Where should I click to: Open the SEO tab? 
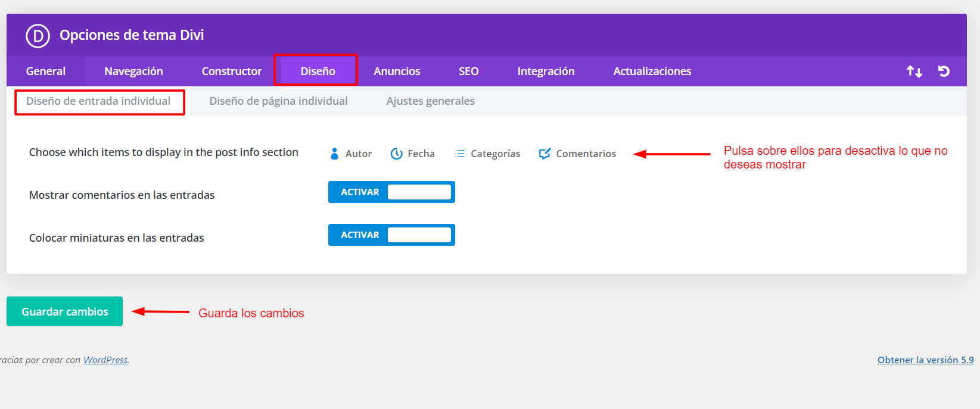coord(469,71)
